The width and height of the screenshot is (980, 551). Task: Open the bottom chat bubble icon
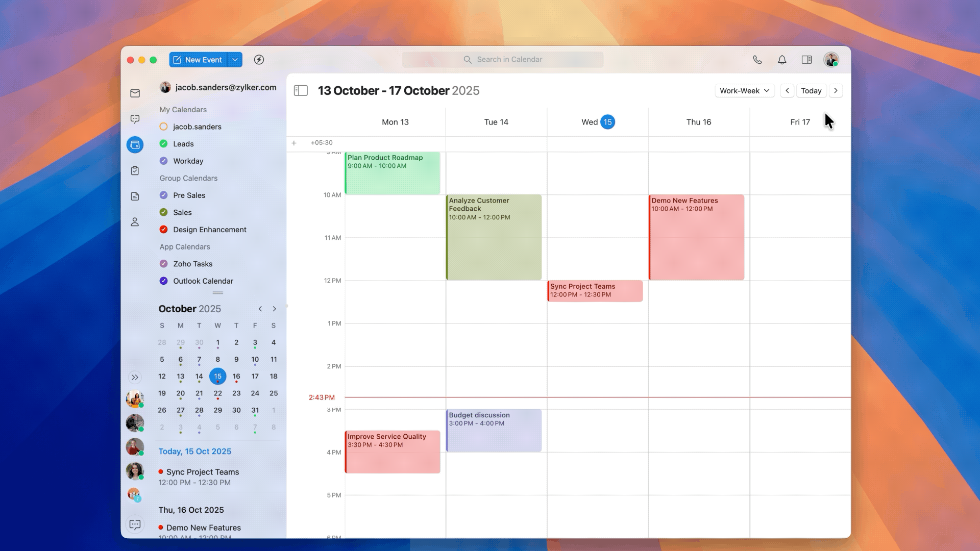pyautogui.click(x=135, y=524)
